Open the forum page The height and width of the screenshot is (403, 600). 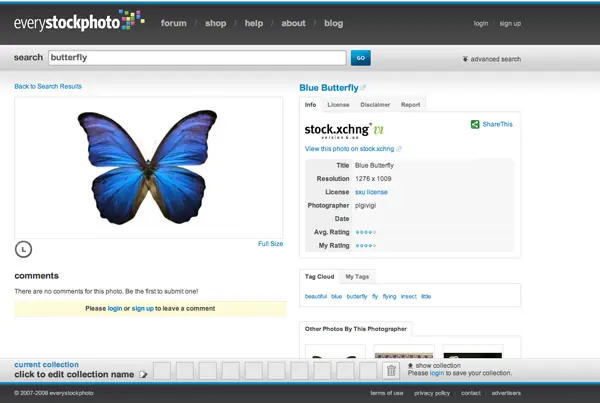click(x=174, y=23)
